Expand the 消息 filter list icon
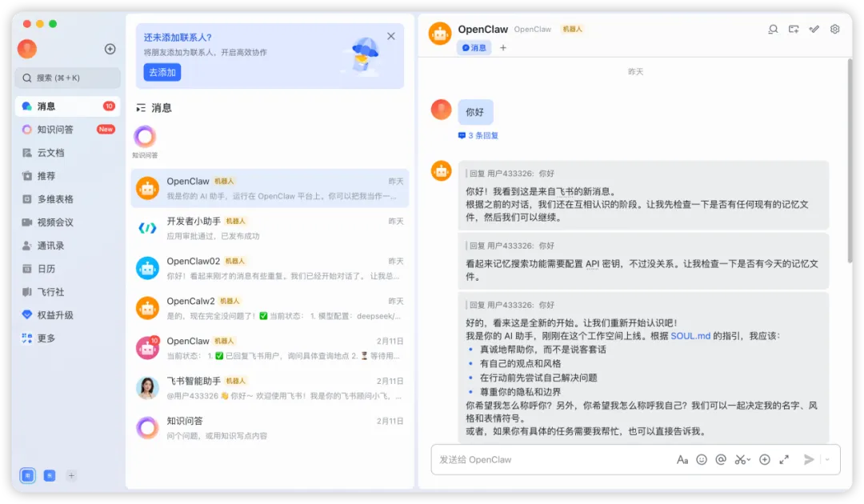Image resolution: width=864 pixels, height=504 pixels. (140, 106)
